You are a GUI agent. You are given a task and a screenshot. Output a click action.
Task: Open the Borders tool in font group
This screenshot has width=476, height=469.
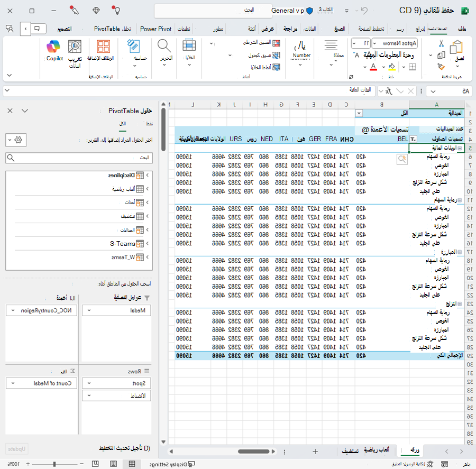(x=412, y=67)
